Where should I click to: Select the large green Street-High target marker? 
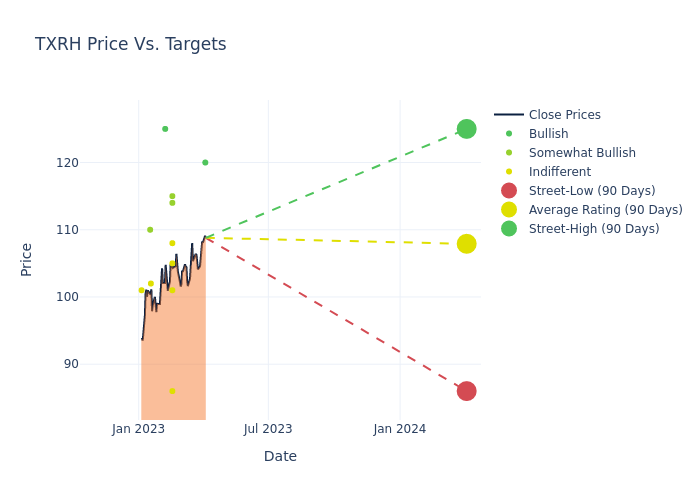pos(466,129)
